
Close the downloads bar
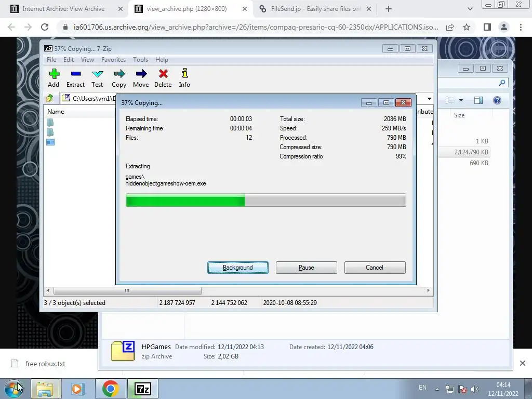coord(523,363)
